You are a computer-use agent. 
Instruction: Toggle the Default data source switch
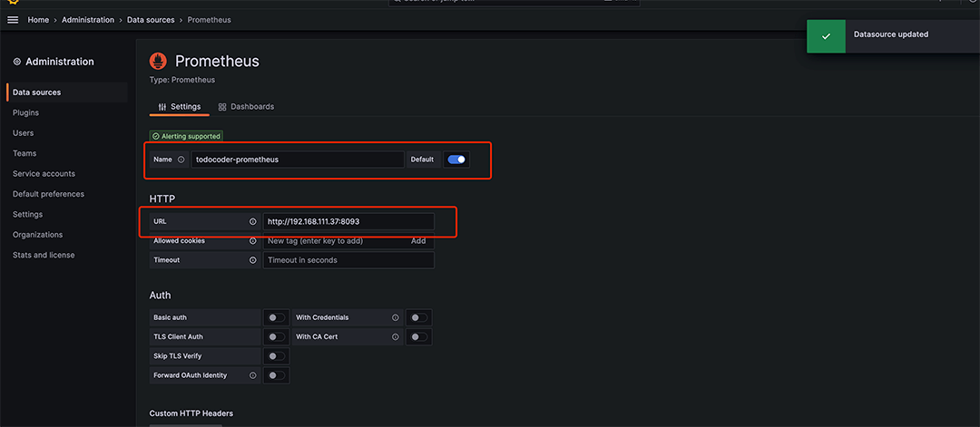[456, 160]
